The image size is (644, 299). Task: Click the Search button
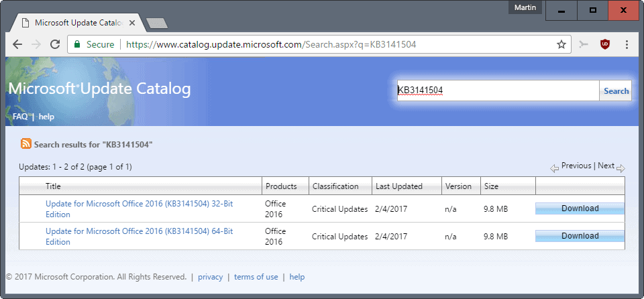[616, 91]
